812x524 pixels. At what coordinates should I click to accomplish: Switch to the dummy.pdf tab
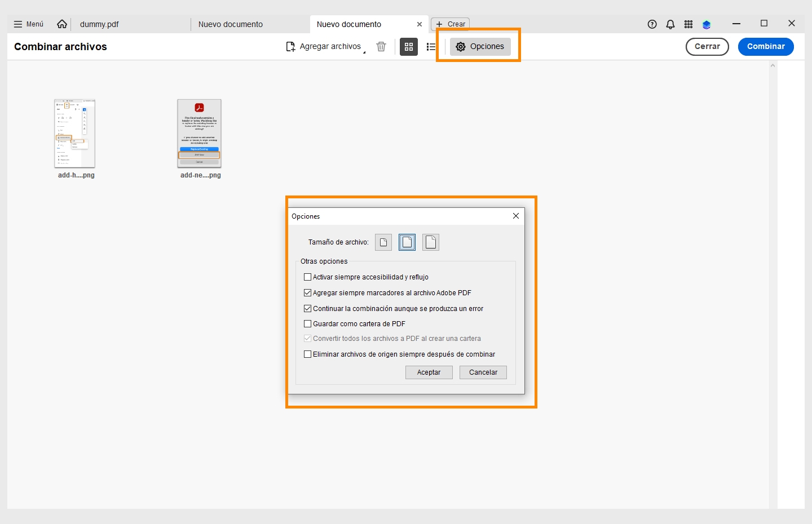(x=99, y=24)
